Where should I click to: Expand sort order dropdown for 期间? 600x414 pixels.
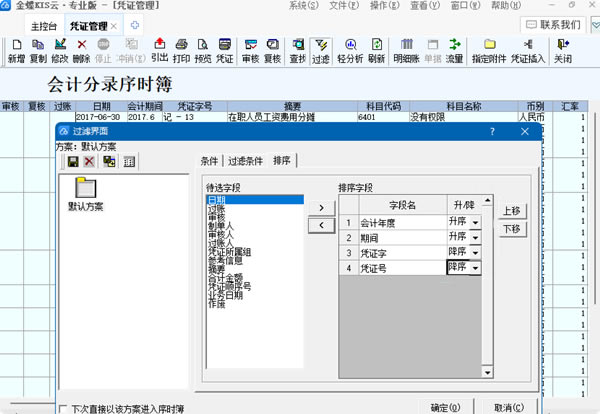[474, 237]
